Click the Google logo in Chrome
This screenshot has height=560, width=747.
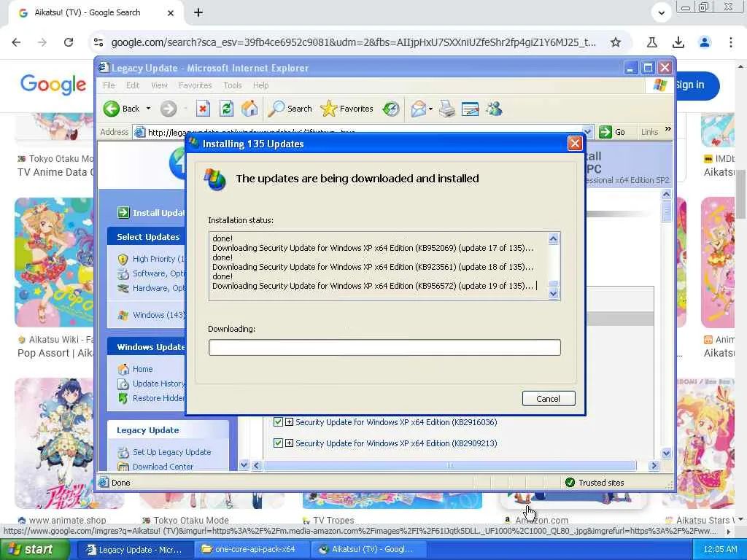coord(53,85)
